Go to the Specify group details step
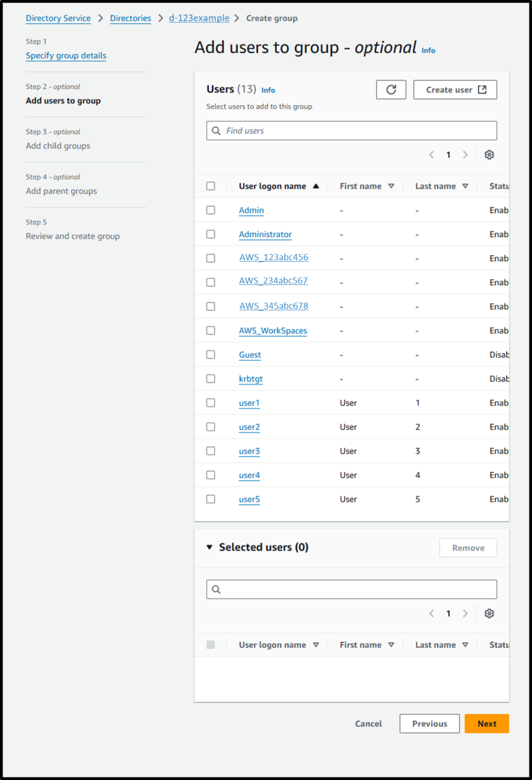The image size is (532, 780). (x=65, y=55)
